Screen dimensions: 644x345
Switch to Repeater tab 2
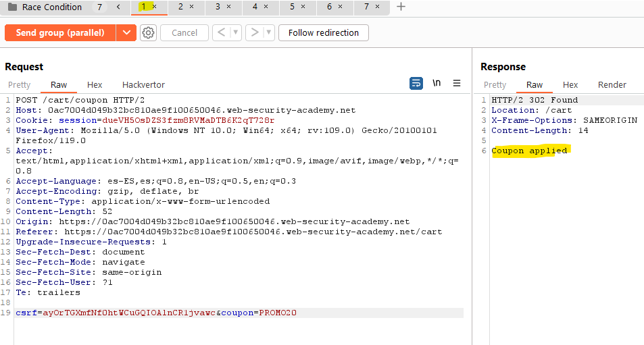[180, 7]
